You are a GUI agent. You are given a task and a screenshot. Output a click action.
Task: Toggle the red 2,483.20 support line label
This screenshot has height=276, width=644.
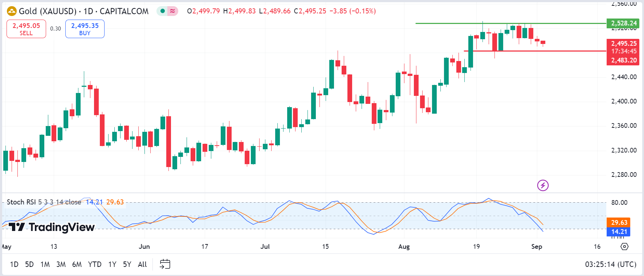pos(623,60)
